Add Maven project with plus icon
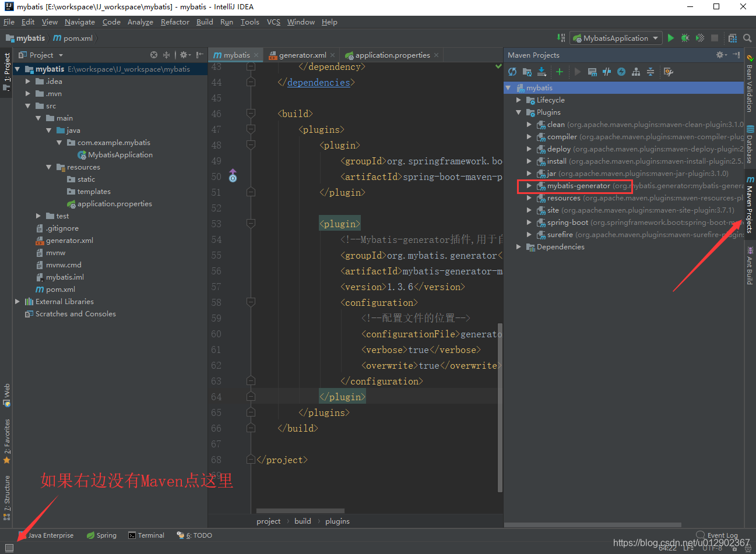The width and height of the screenshot is (756, 554). (x=560, y=72)
